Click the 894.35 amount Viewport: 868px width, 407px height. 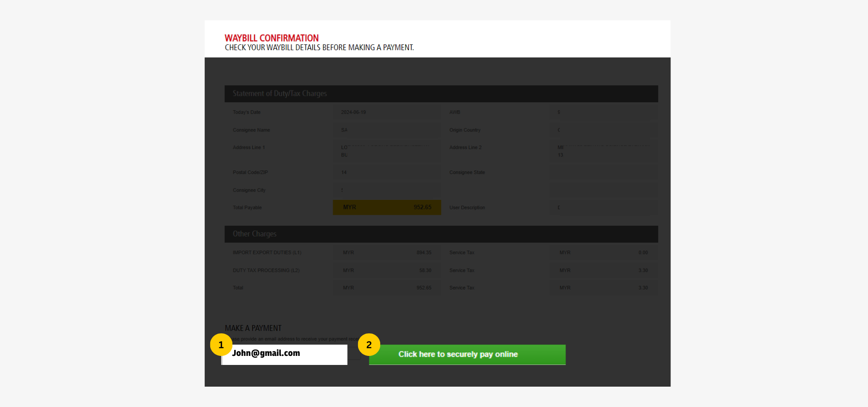pos(424,253)
